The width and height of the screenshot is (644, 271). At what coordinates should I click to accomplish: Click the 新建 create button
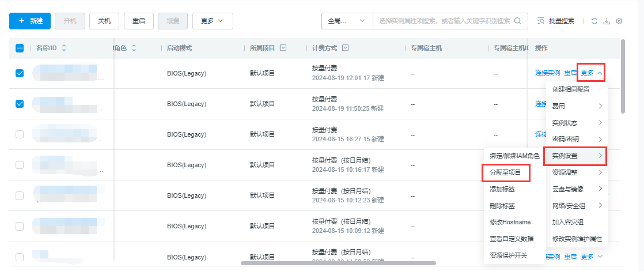pos(30,21)
